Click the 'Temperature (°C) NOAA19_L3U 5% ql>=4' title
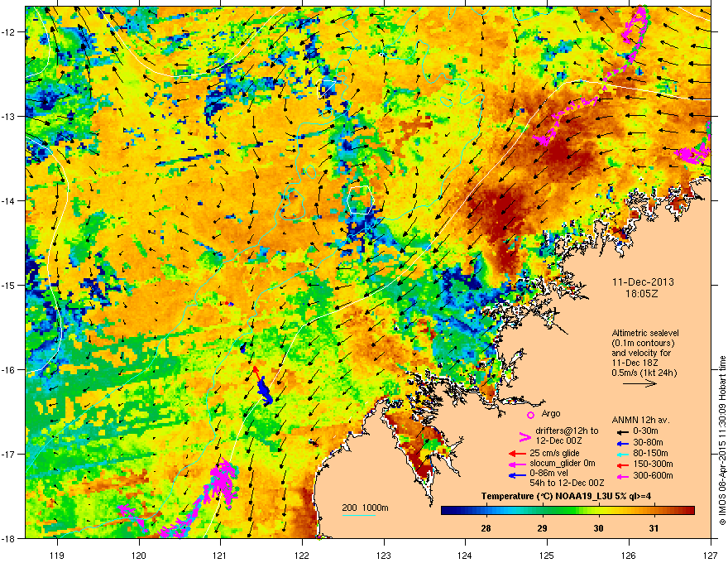Image resolution: width=728 pixels, height=563 pixels. pos(566,497)
